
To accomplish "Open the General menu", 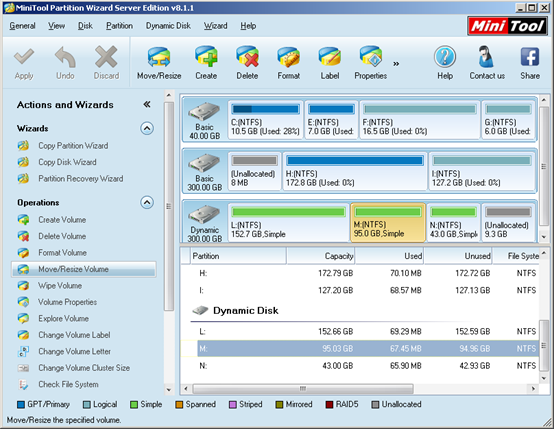I will (x=22, y=26).
